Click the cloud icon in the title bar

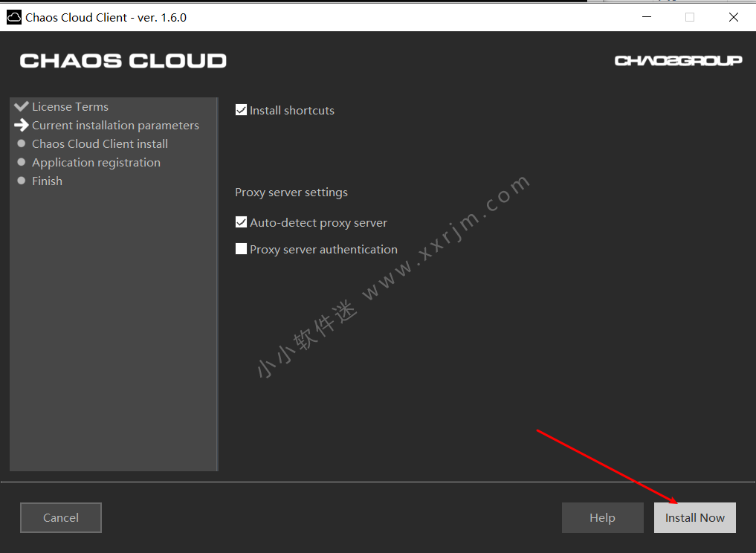coord(14,17)
